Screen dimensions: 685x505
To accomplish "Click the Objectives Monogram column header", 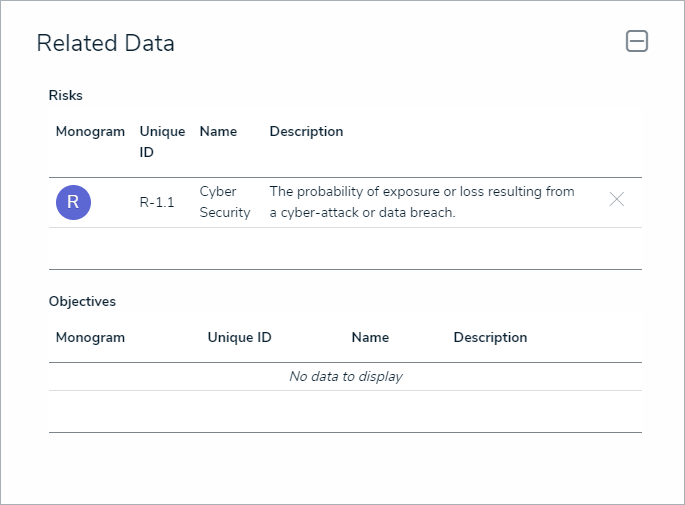I will coord(90,337).
